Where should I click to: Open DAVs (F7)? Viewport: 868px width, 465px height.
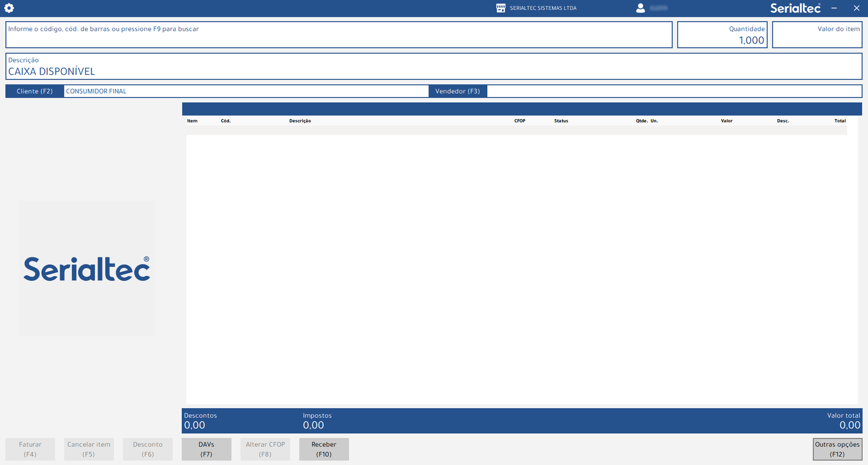[206, 449]
